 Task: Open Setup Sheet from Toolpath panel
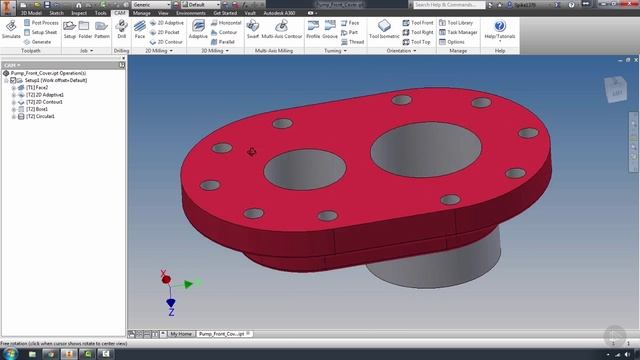[x=40, y=32]
